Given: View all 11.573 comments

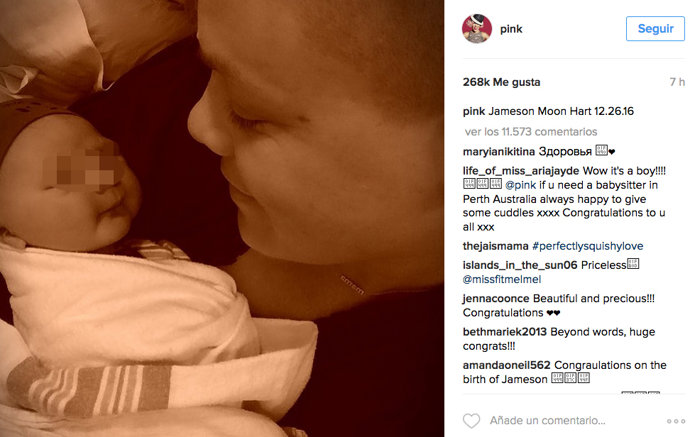Looking at the screenshot, I should click(x=531, y=132).
